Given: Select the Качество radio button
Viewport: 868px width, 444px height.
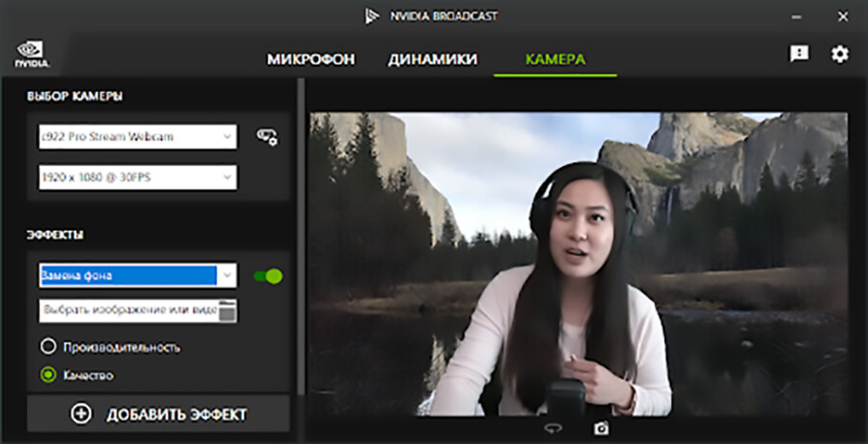Looking at the screenshot, I should [49, 375].
